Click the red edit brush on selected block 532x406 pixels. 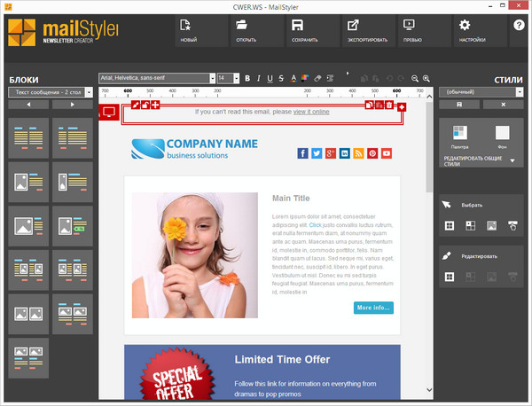point(136,105)
